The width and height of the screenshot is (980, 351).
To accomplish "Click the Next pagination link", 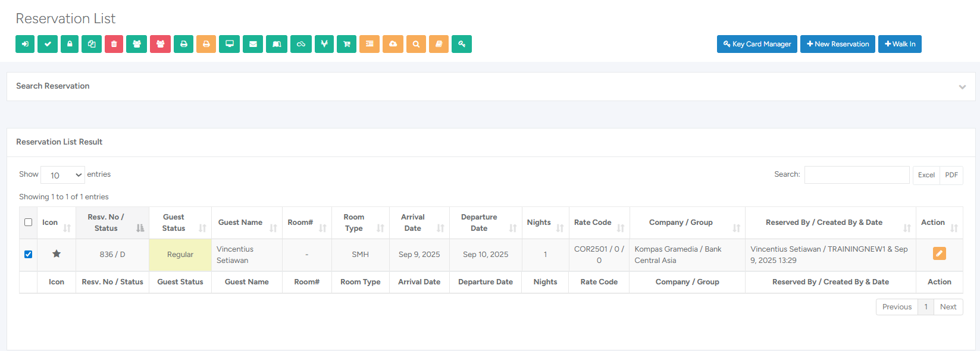I will (x=948, y=307).
